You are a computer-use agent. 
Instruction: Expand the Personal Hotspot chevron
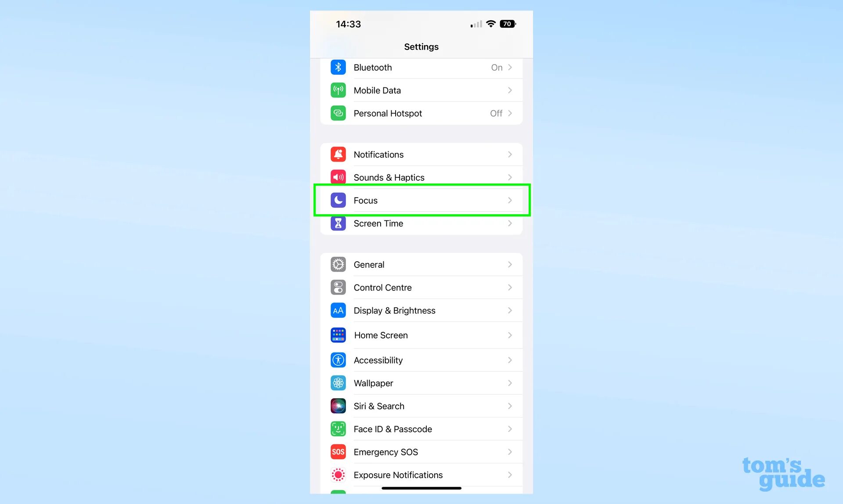tap(510, 113)
